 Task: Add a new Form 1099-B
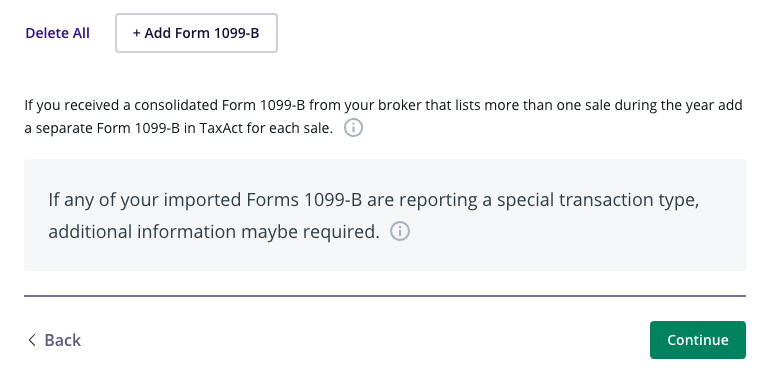point(196,33)
